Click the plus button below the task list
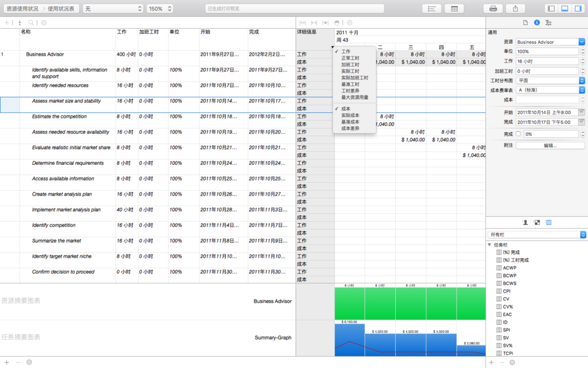 coord(6,362)
